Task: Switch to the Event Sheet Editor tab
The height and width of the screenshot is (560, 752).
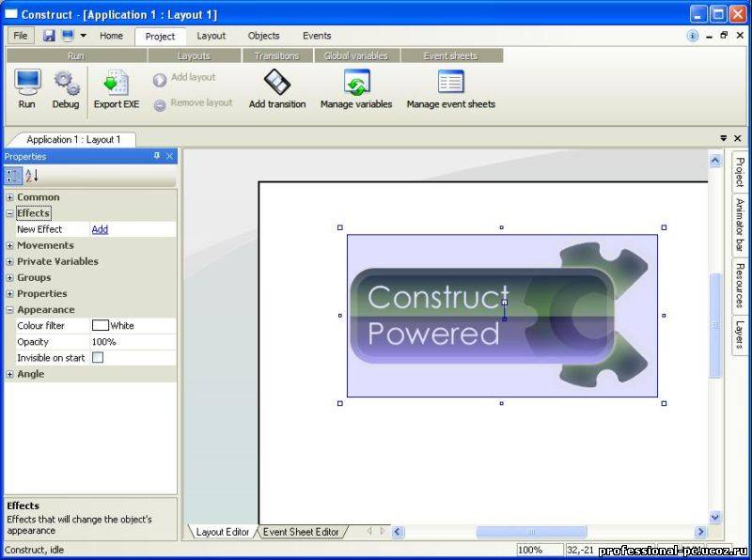Action: (x=301, y=532)
